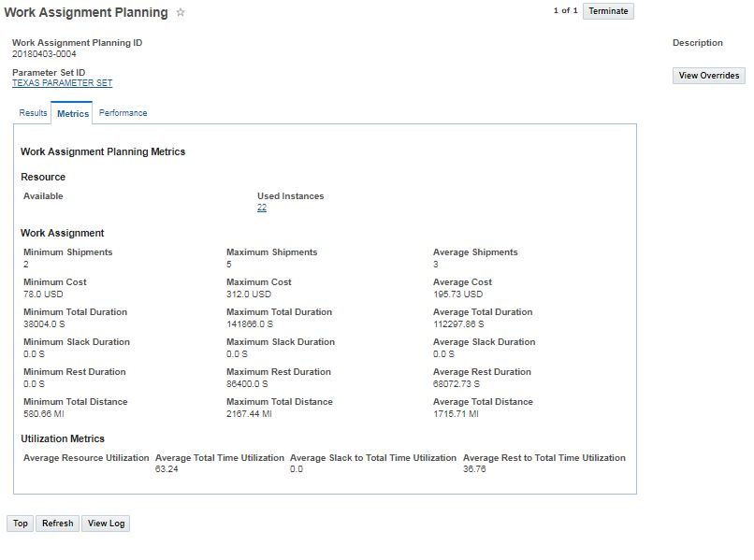Click the View Overrides button

pyautogui.click(x=708, y=76)
